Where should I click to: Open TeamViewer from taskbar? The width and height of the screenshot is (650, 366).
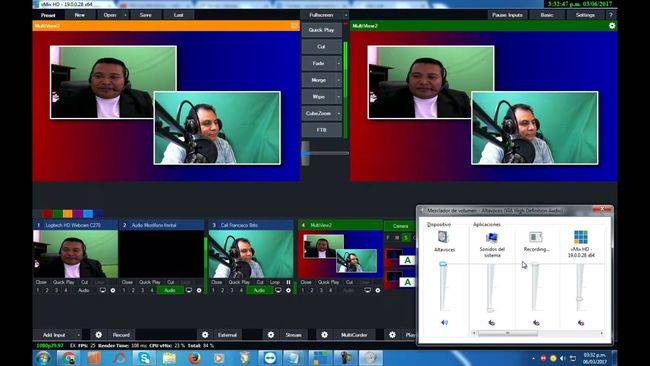(270, 358)
